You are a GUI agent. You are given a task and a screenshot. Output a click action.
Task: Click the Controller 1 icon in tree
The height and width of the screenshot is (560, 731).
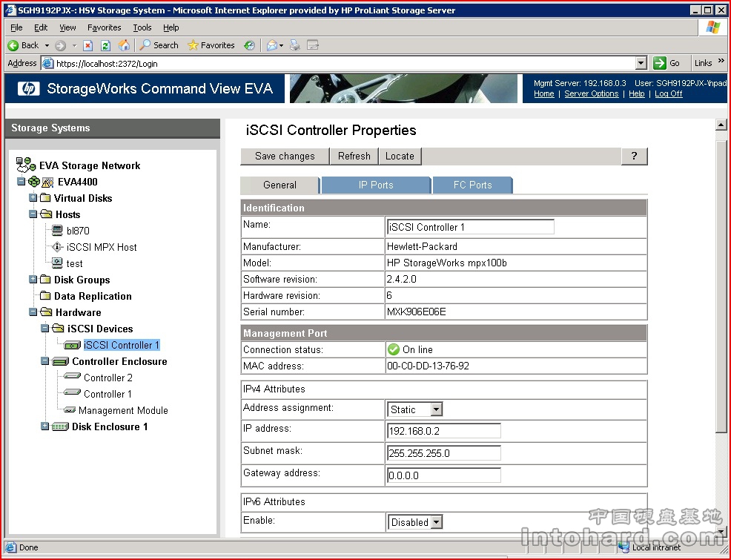point(72,392)
